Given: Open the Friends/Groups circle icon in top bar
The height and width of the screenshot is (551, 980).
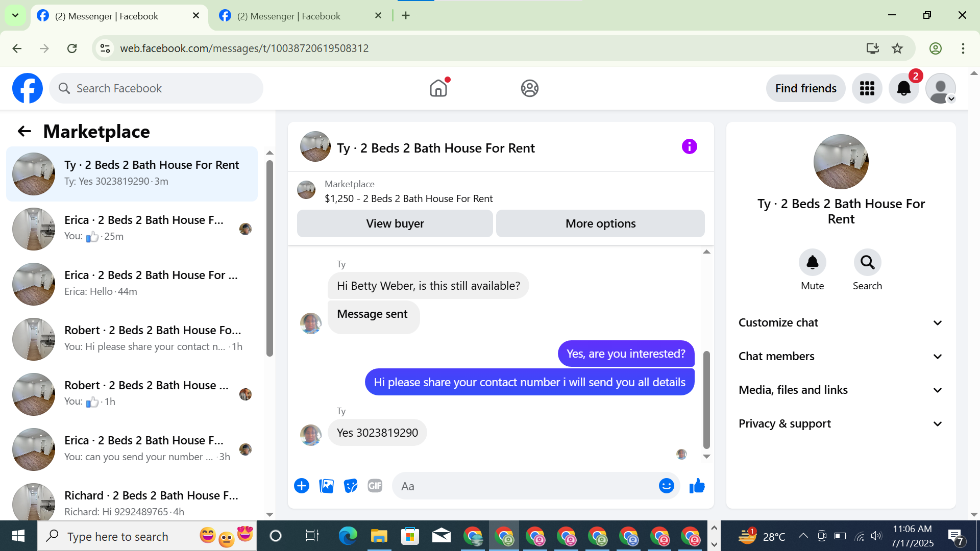Looking at the screenshot, I should 530,88.
